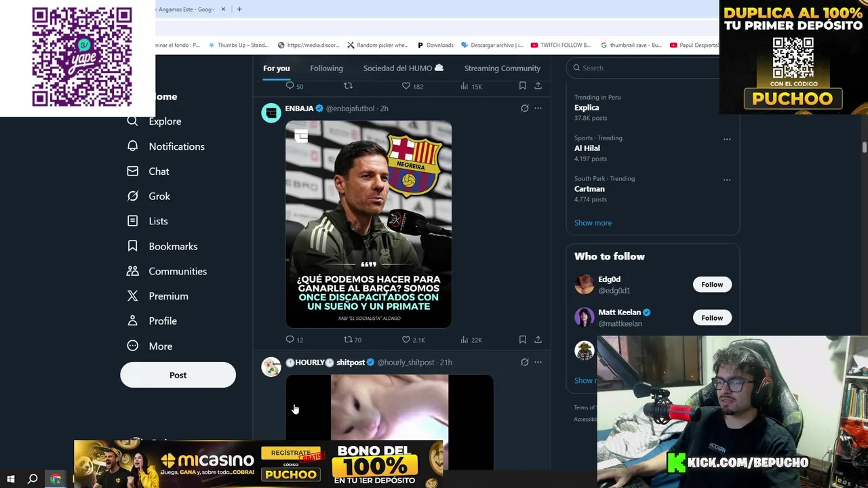Viewport: 868px width, 488px height.
Task: Reply to top post with 50 replies
Action: point(294,86)
